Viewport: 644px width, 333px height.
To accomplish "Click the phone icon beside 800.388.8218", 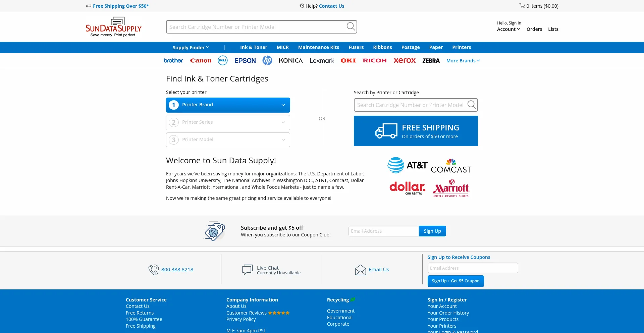I will click(153, 270).
